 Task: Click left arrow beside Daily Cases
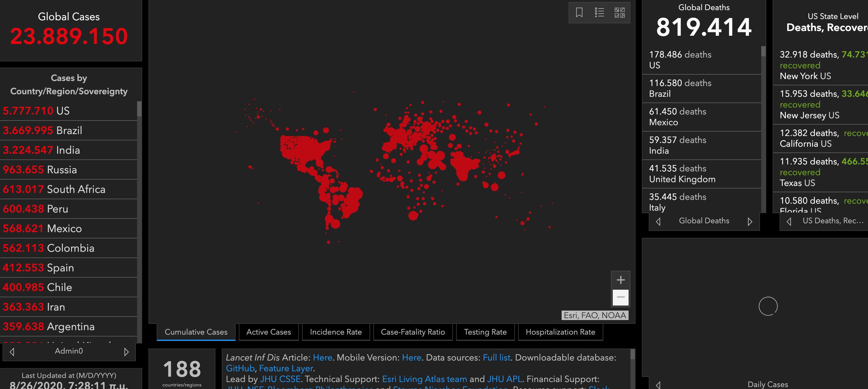pos(658,385)
